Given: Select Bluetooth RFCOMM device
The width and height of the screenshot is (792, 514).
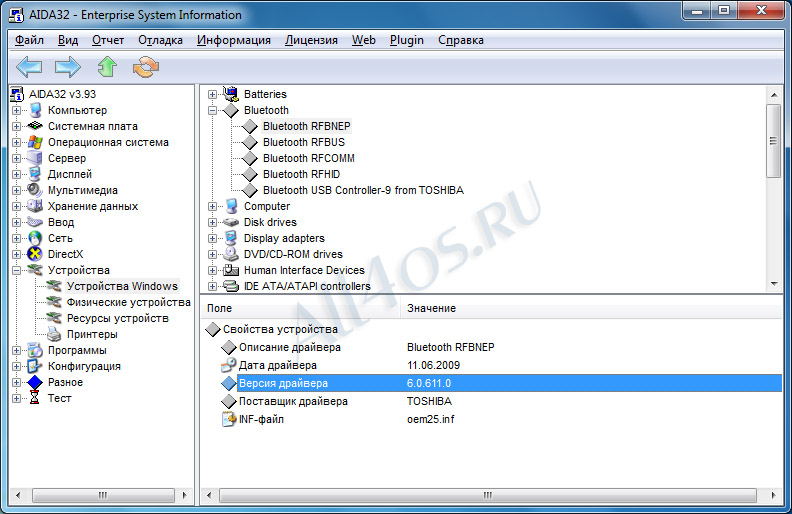Looking at the screenshot, I should (x=309, y=158).
